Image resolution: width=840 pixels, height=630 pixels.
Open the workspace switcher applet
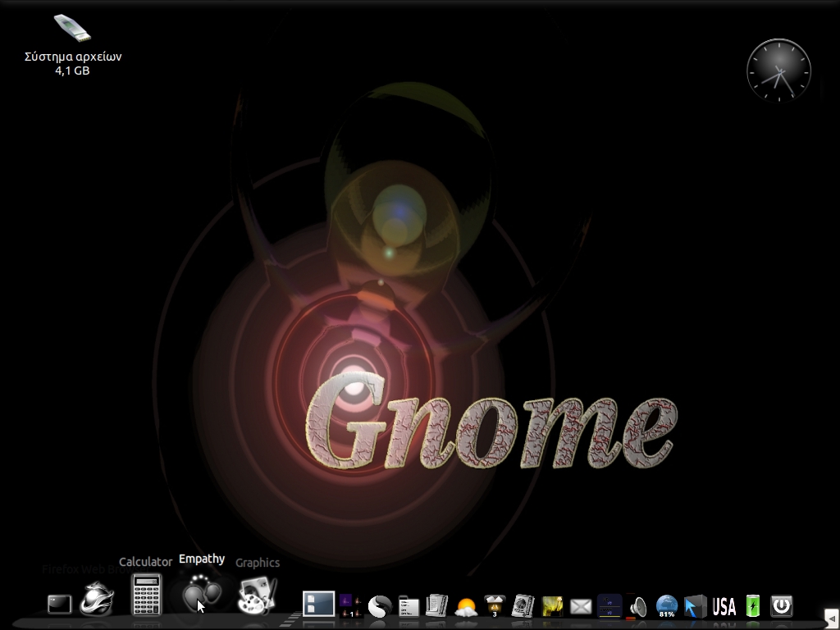pos(349,605)
